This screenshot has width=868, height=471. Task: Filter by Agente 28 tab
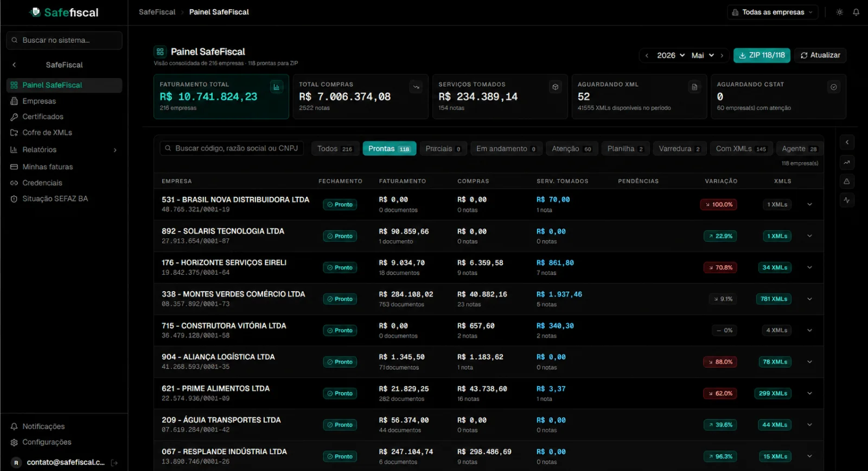tap(799, 149)
